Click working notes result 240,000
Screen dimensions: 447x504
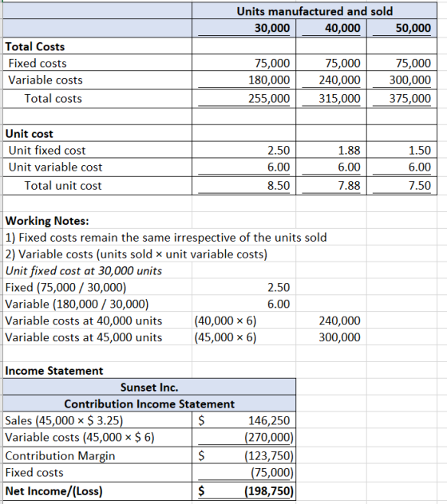pos(331,321)
